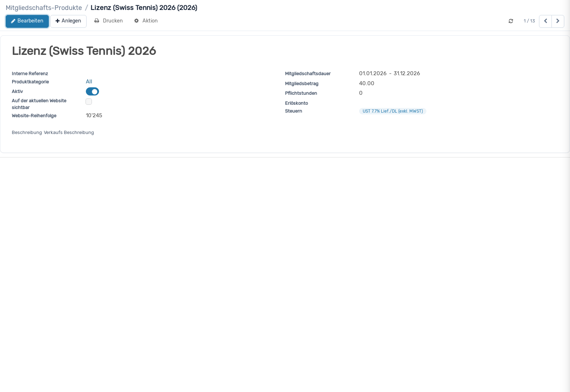Click the Steuern field label
The image size is (570, 392).
pos(294,111)
